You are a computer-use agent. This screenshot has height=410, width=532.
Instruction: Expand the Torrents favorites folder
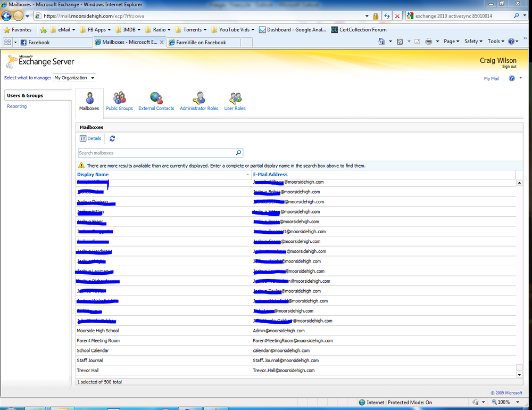coord(191,30)
